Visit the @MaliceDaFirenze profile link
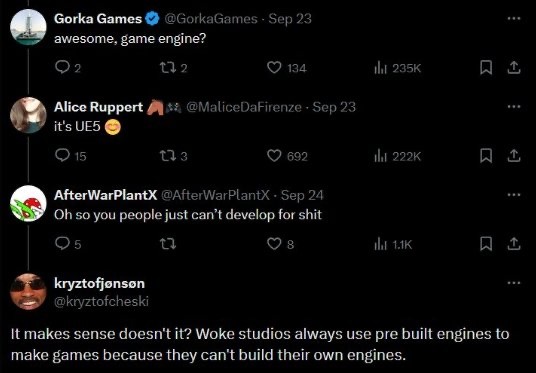This screenshot has height=373, width=536. tap(244, 107)
